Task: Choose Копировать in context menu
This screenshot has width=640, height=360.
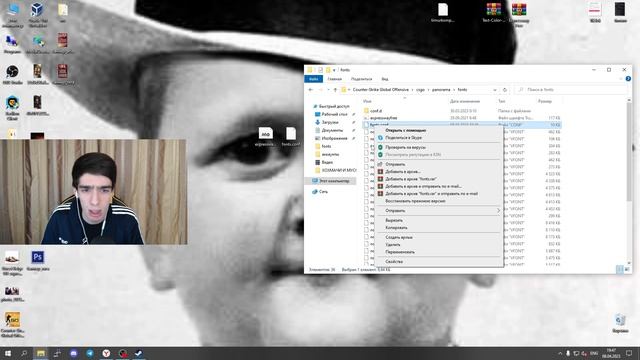Action: click(396, 227)
